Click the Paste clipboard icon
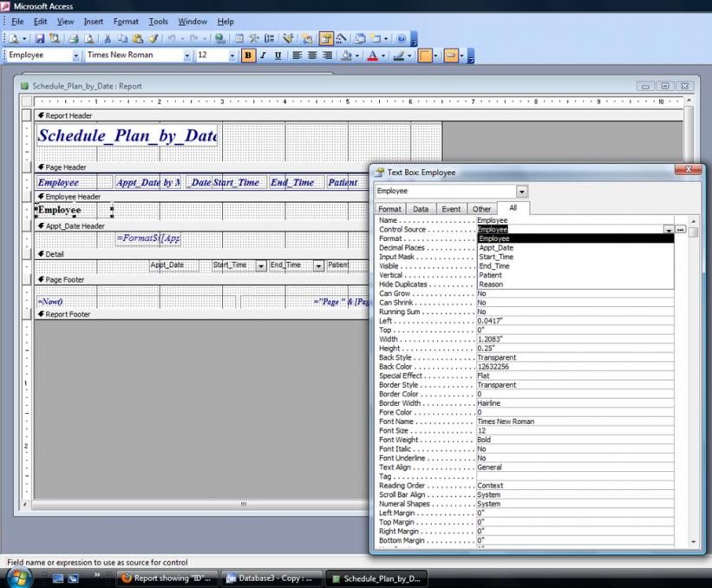712x588 pixels. pos(138,39)
